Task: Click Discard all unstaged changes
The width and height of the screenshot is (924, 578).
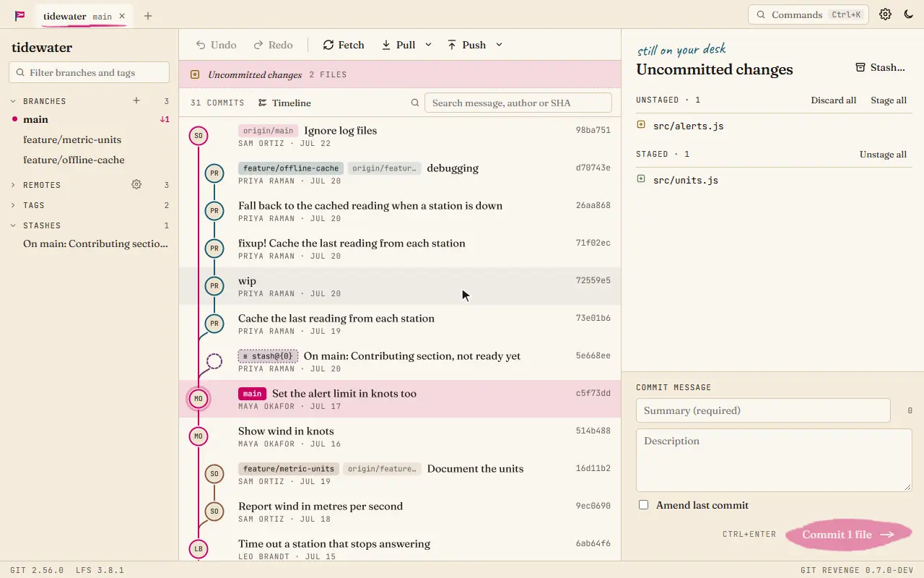Action: (x=833, y=100)
